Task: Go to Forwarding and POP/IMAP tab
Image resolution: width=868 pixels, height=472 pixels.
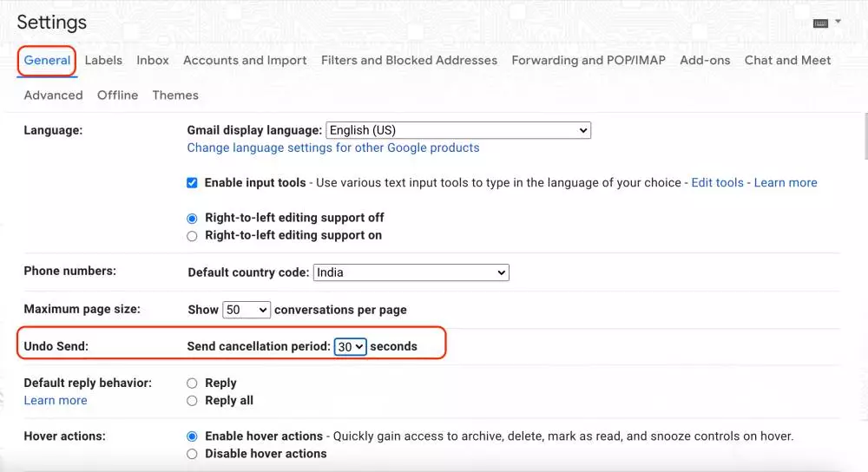Action: coord(589,61)
